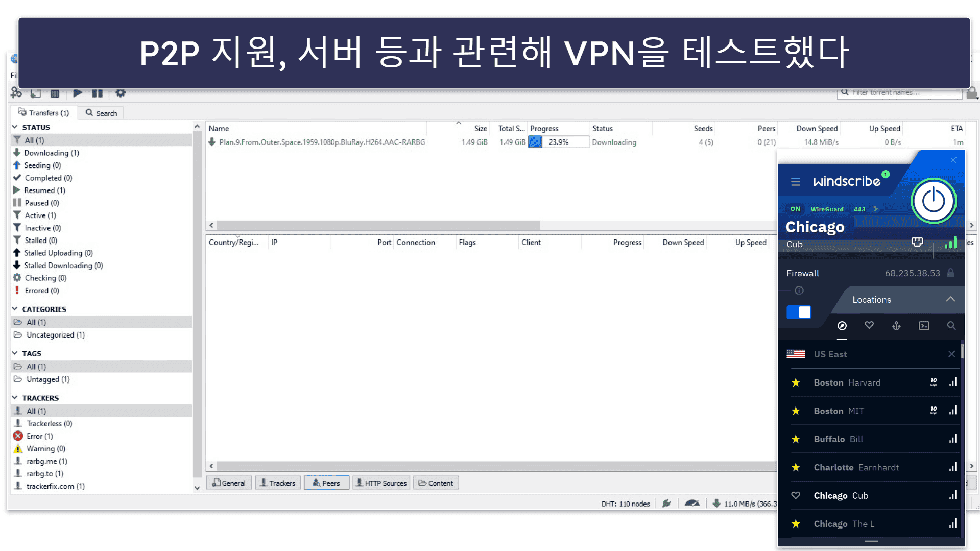The height and width of the screenshot is (551, 980).
Task: Collapse the Windscribe Locations panel
Action: 950,299
